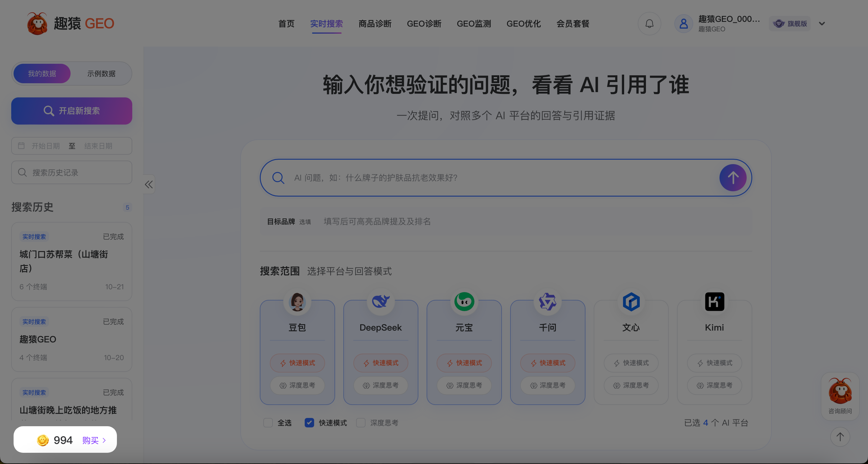The height and width of the screenshot is (464, 868).
Task: Focus the 搜索历史记录 field
Action: pos(71,173)
